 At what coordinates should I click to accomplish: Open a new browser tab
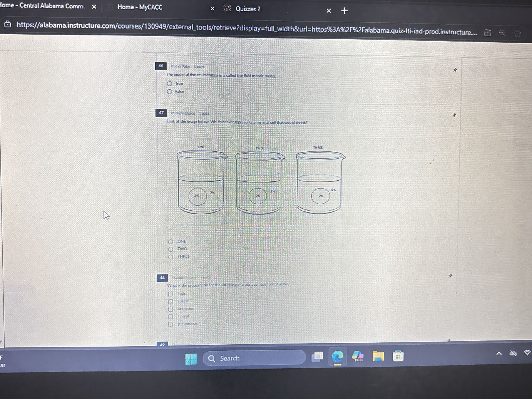click(345, 10)
